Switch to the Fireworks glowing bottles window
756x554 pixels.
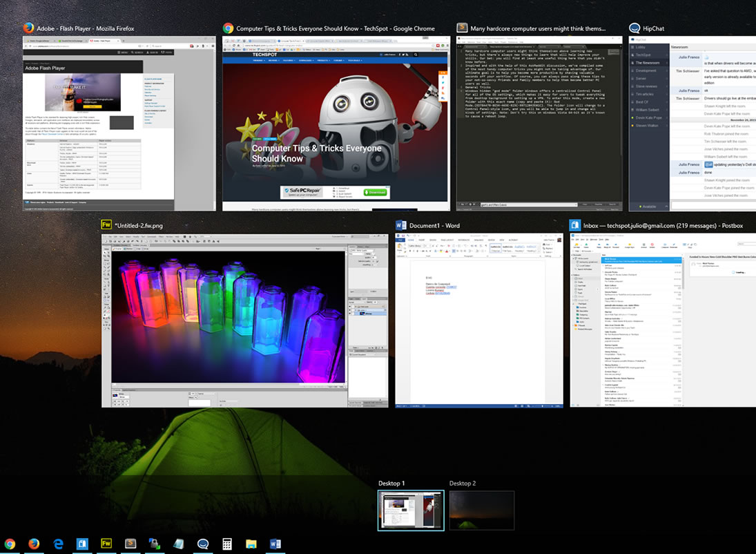click(x=245, y=321)
